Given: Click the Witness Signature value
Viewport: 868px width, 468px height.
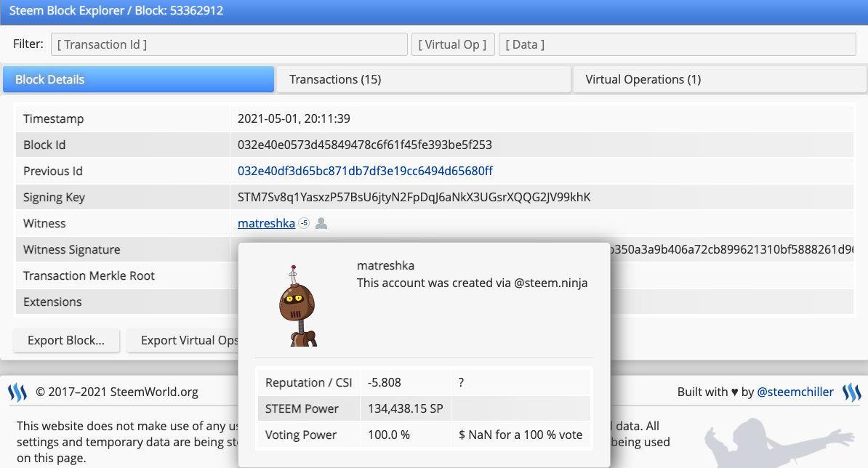Looking at the screenshot, I should click(x=732, y=249).
